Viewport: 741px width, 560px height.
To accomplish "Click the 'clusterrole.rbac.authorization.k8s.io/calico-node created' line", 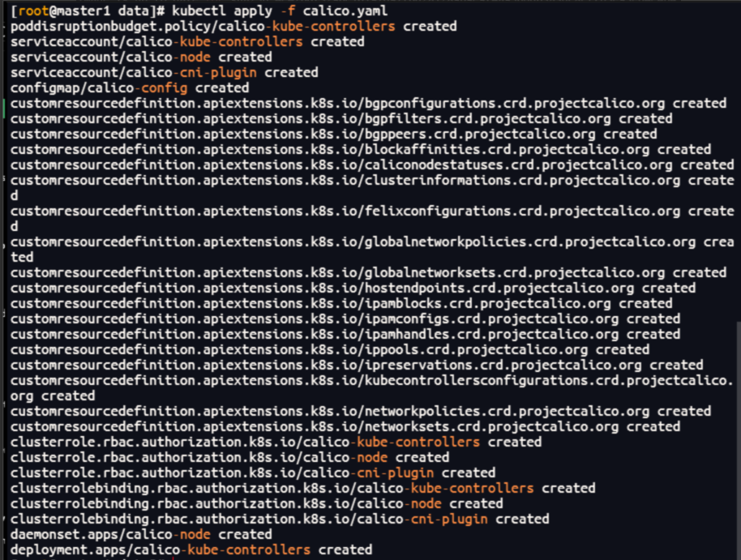I will 229,457.
